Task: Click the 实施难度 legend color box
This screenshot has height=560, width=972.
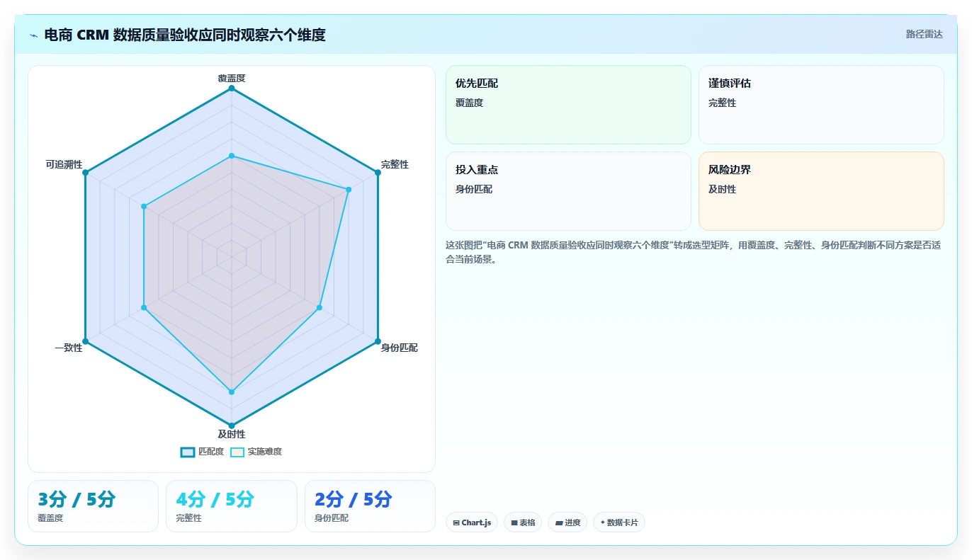Action: [x=237, y=452]
